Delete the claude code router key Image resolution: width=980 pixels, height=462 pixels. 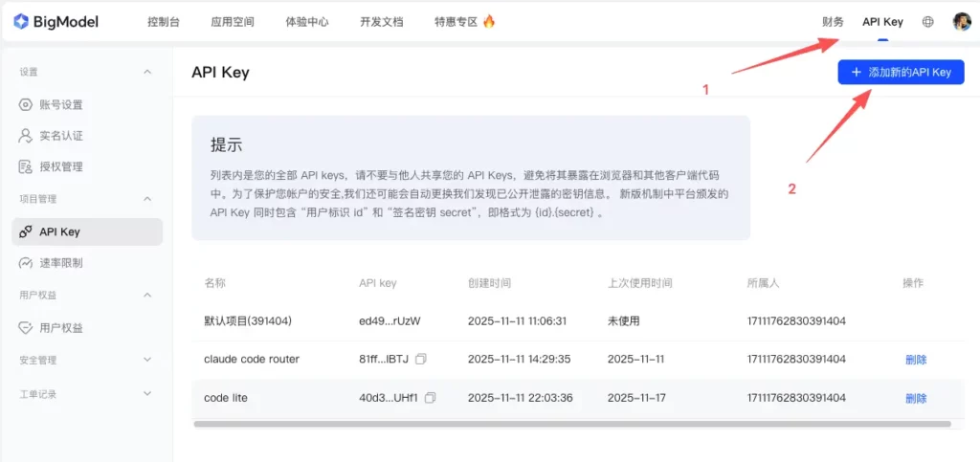click(916, 360)
